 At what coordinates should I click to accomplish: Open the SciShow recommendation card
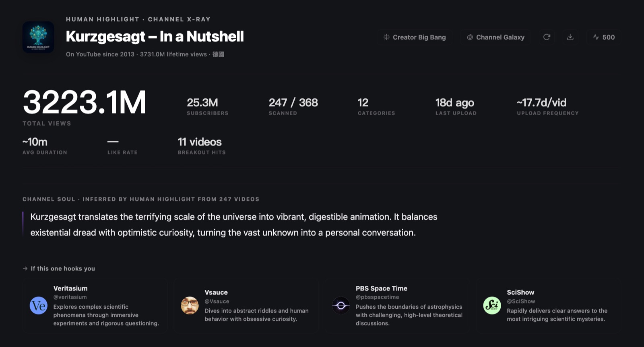548,305
